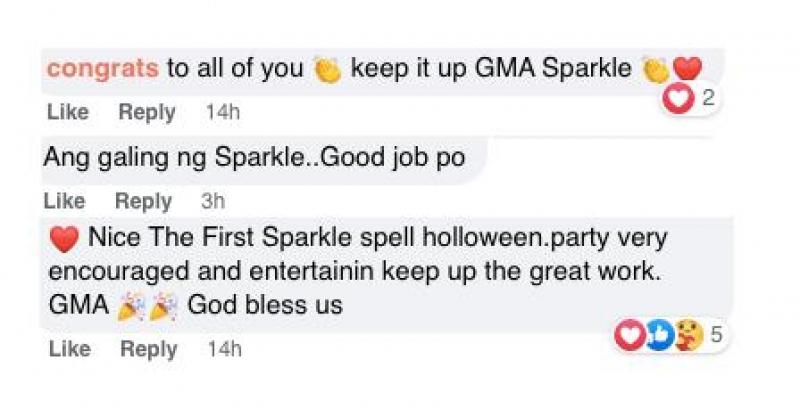Screen dimensions: 800x417
Task: Reply to the "congrats to all of you" comment
Action: (147, 112)
